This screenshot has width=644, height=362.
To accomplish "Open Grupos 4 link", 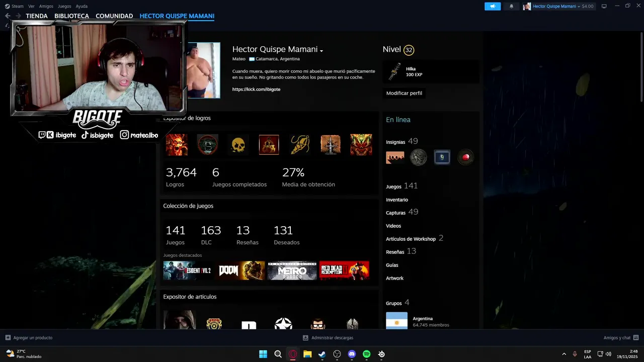I will coord(397,303).
